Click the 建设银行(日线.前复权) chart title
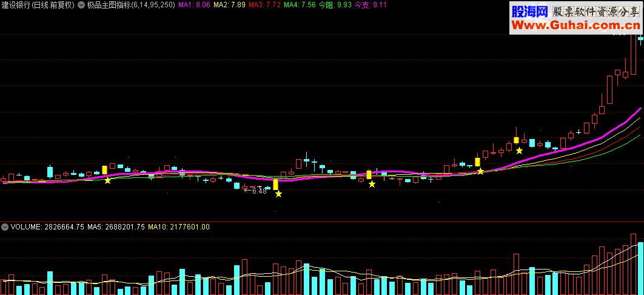 click(38, 5)
